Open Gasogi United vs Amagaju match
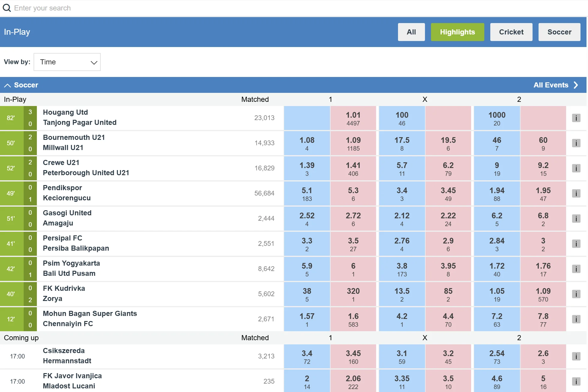 (67, 218)
